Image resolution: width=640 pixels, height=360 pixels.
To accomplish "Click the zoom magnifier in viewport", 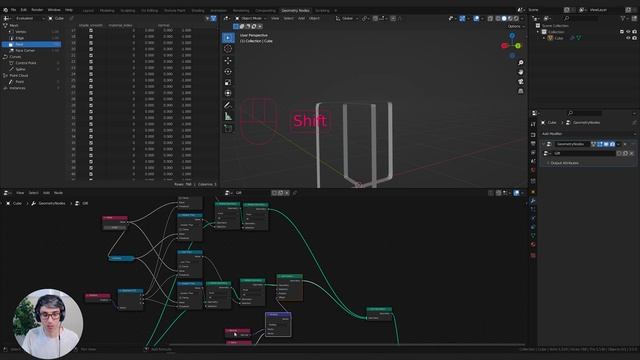I will pyautogui.click(x=521, y=62).
